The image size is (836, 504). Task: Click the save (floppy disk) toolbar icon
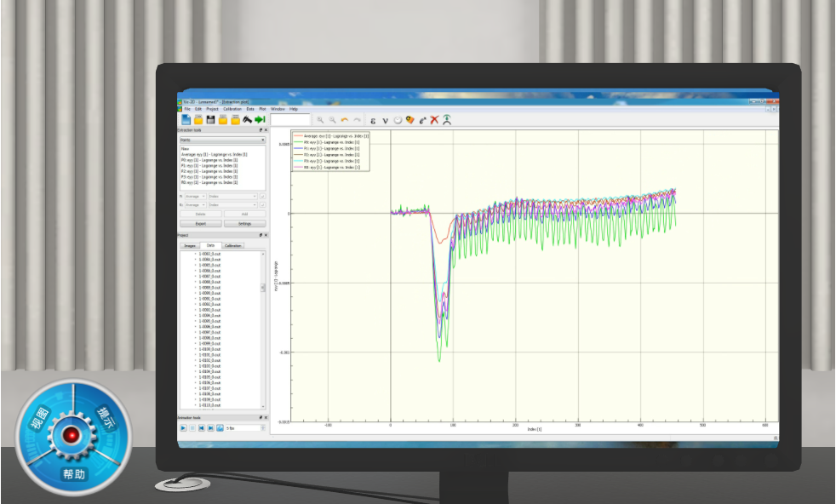210,120
